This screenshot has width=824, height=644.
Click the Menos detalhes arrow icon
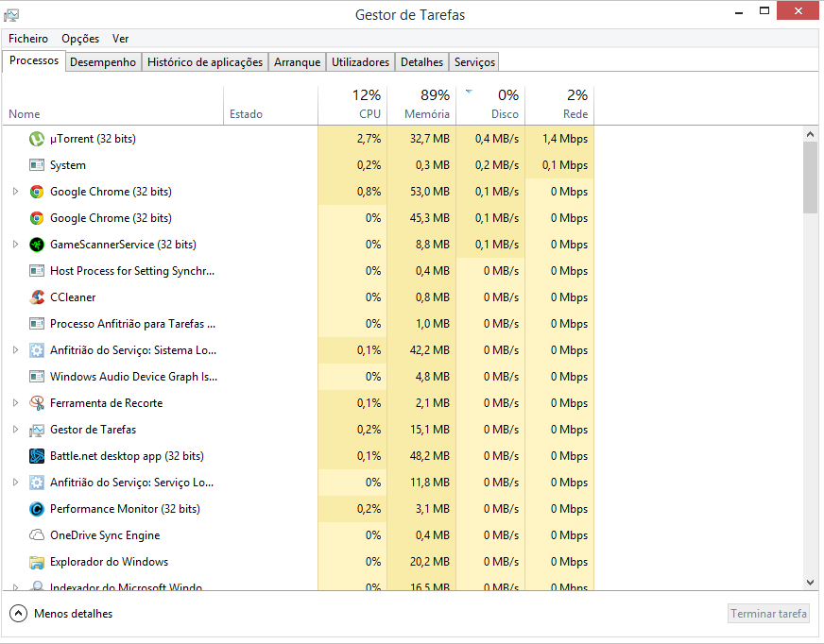click(18, 614)
